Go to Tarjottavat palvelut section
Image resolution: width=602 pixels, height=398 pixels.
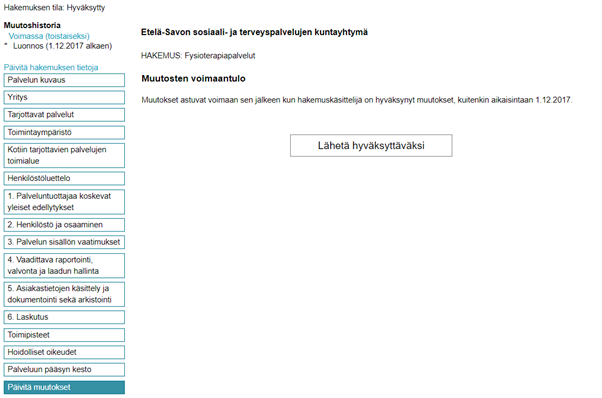click(64, 115)
